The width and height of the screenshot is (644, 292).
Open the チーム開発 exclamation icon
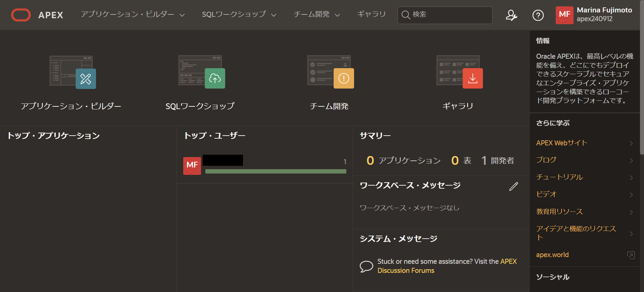pyautogui.click(x=331, y=72)
